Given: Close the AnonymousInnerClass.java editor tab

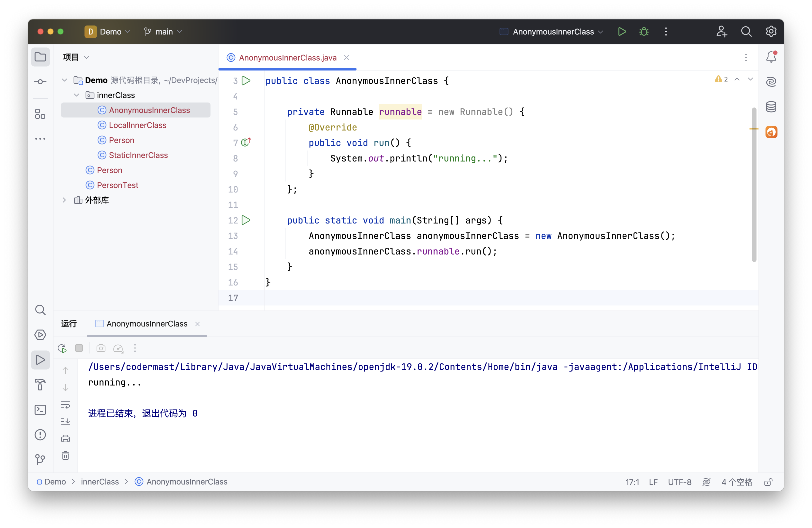Looking at the screenshot, I should coord(346,58).
